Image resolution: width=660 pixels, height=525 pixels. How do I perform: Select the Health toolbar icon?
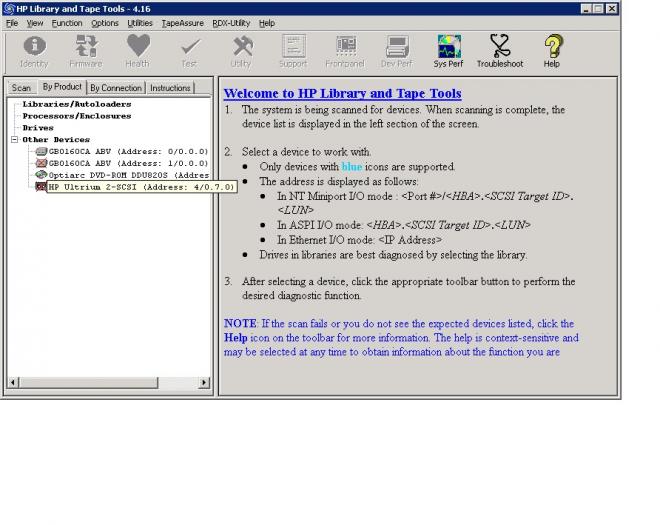coord(137,51)
